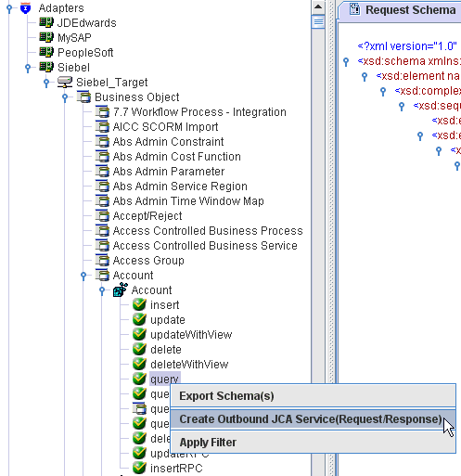Collapse the Adapters tree node
461x476 pixels.
(9, 8)
